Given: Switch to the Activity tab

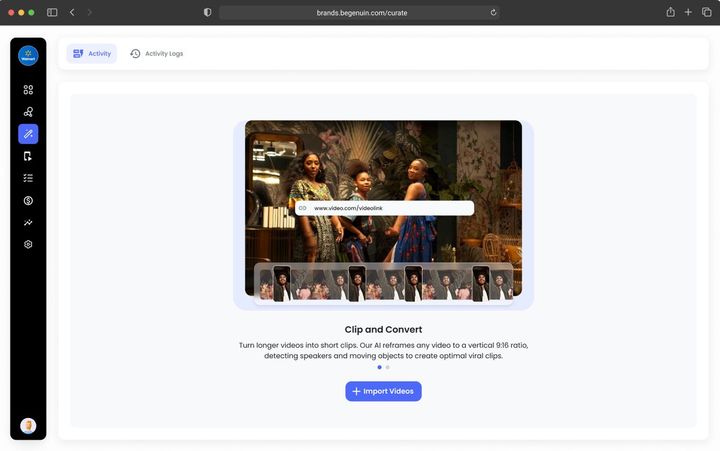Looking at the screenshot, I should click(x=92, y=54).
